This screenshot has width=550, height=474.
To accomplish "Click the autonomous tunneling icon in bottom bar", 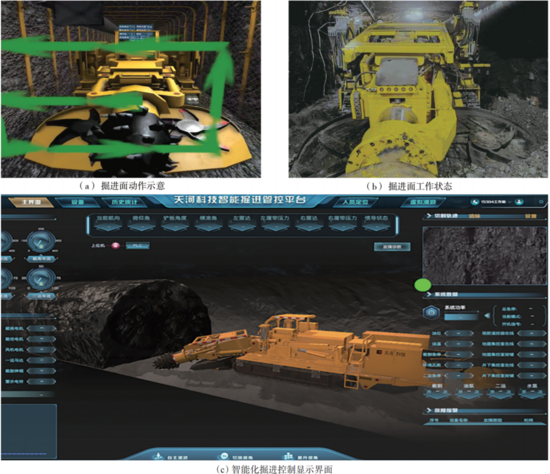I will coord(158,456).
